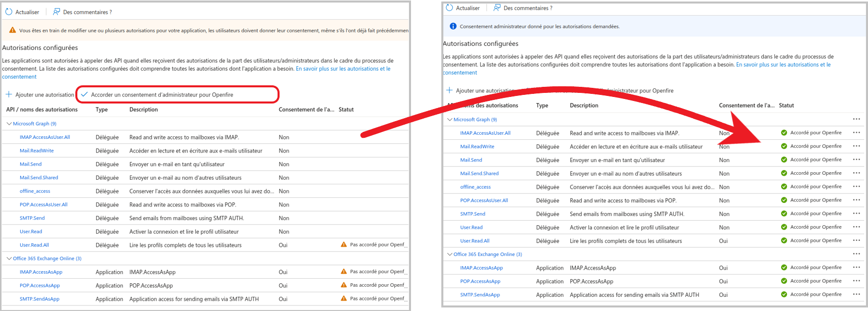The height and width of the screenshot is (311, 868).
Task: Collapse Microsoft Graph (9) group in left panel
Action: point(9,124)
